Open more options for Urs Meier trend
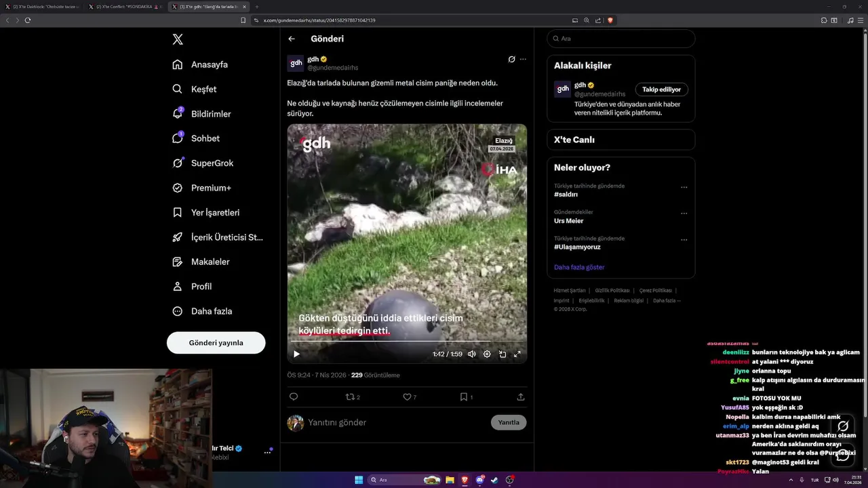 click(x=684, y=213)
